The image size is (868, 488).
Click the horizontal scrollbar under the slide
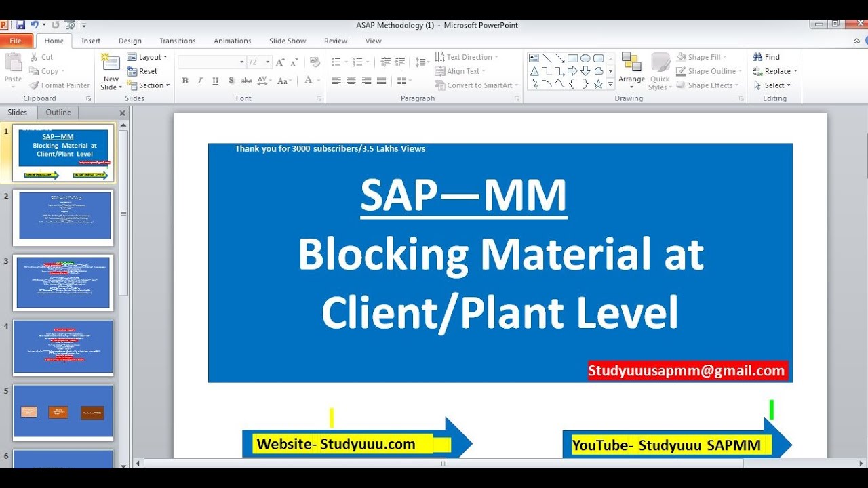click(443, 464)
